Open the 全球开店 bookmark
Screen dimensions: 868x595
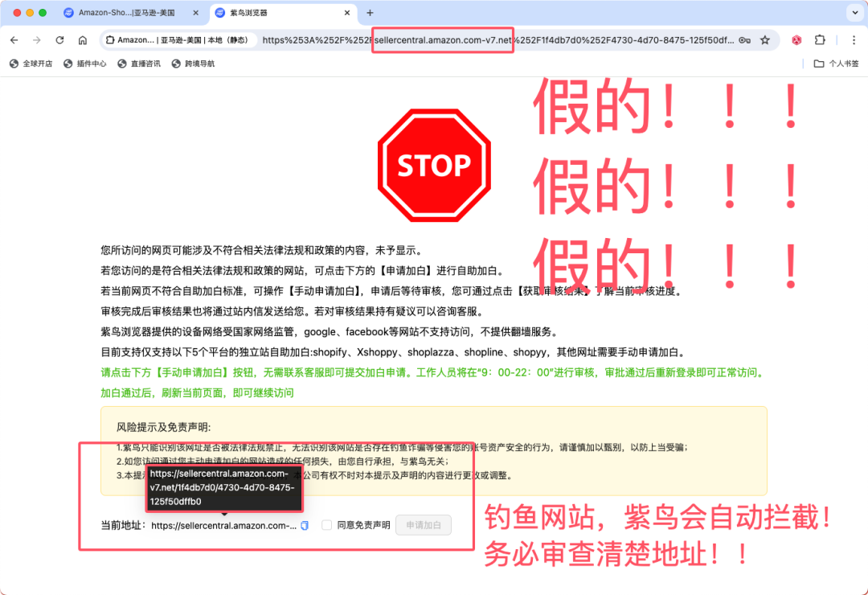31,64
